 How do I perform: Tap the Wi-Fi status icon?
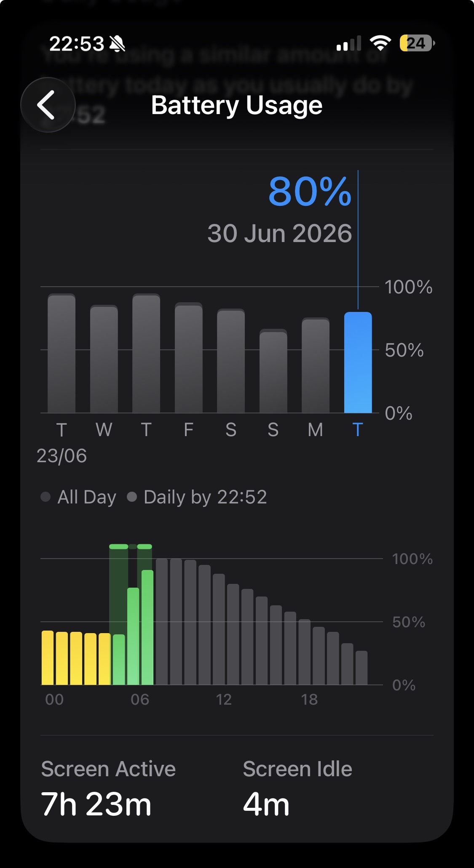click(380, 43)
